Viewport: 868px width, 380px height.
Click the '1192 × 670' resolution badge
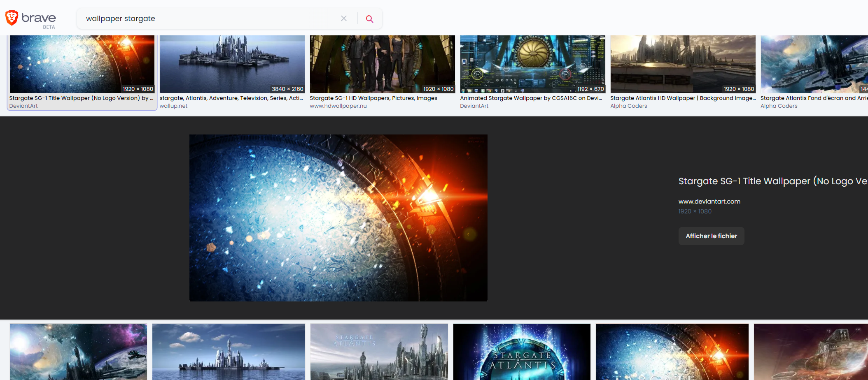590,89
